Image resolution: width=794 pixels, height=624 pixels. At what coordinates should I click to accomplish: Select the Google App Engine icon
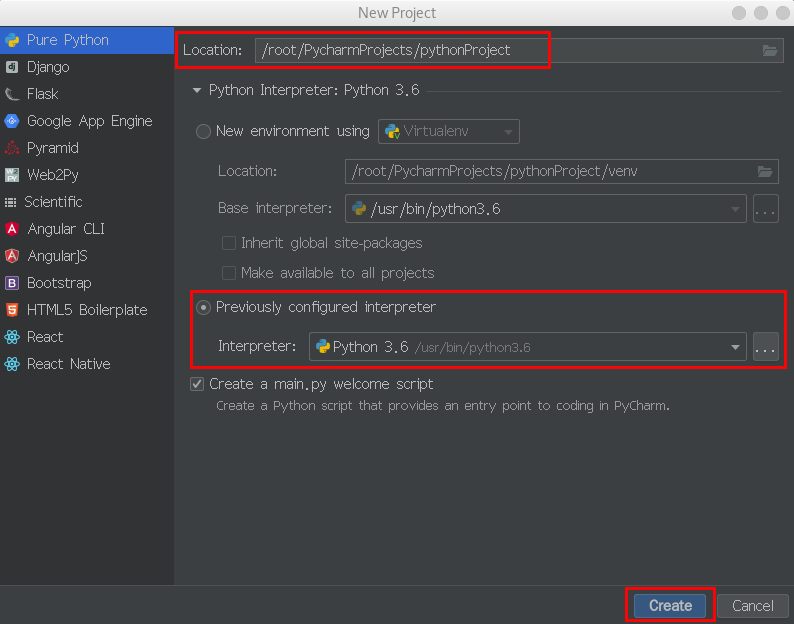point(12,121)
